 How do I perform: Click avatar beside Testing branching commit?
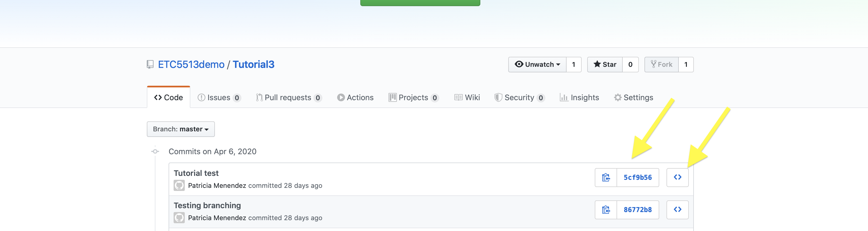[x=179, y=218]
